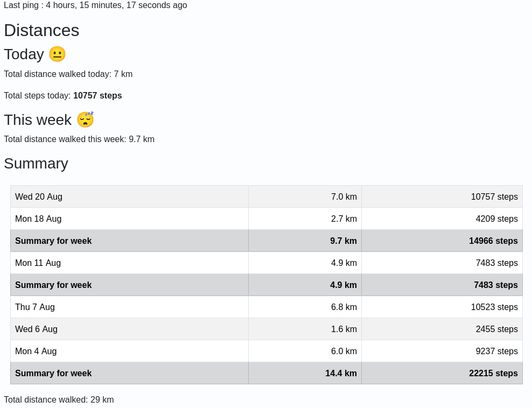Select the Distances heading

coord(41,30)
